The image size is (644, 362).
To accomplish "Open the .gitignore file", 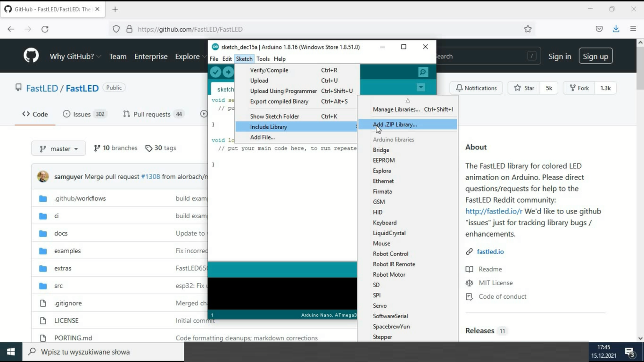I will click(x=68, y=303).
